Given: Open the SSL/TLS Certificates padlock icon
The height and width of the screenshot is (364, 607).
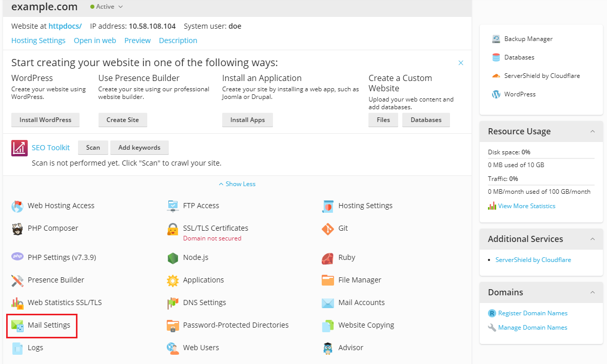Looking at the screenshot, I should [172, 229].
